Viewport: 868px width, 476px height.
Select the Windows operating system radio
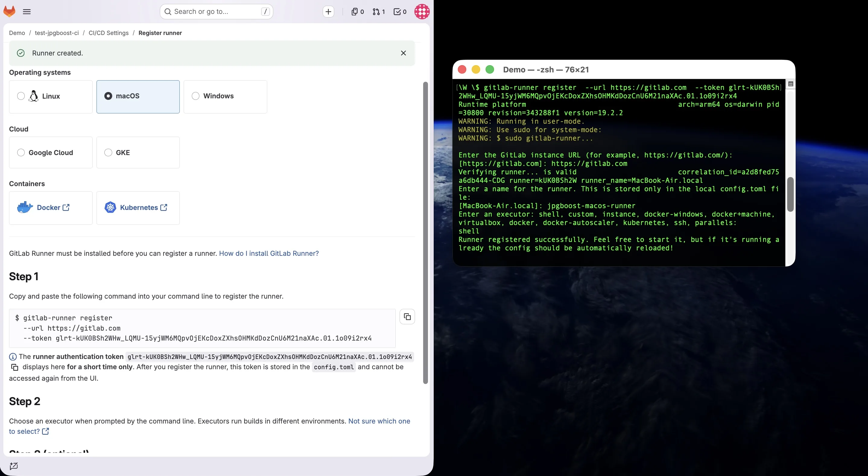tap(195, 96)
